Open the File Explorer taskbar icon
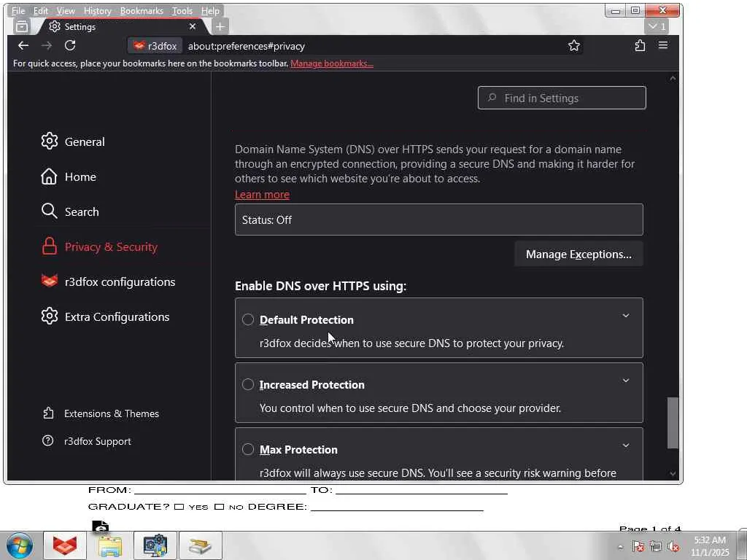Screen dimensions: 747x560 (x=110, y=545)
